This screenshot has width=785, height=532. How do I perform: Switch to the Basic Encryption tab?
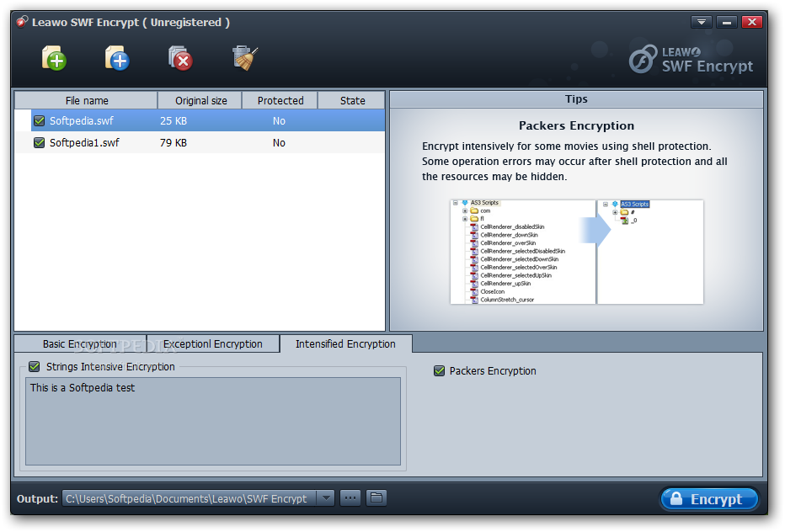80,343
